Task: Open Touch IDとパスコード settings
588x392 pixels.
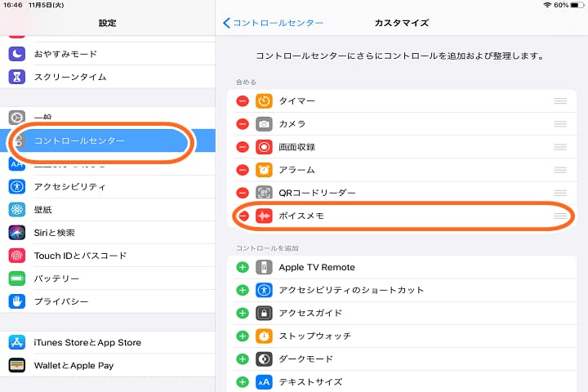Action: 108,256
